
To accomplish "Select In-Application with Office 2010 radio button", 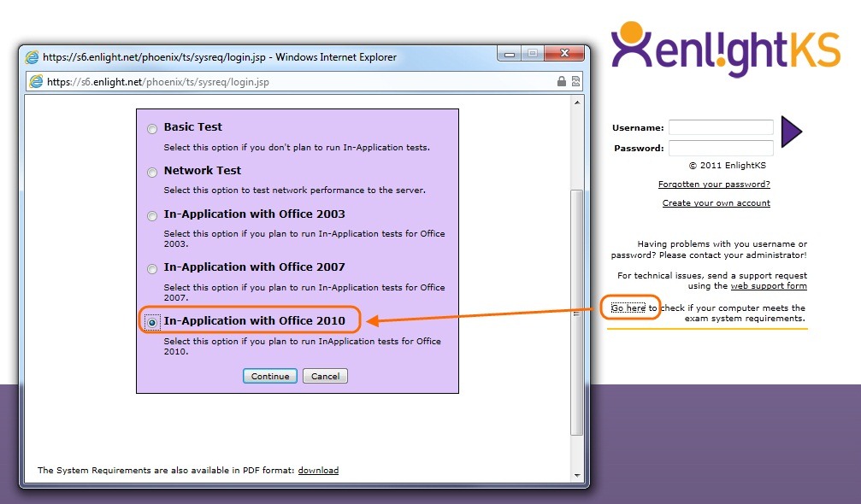I will pos(152,323).
